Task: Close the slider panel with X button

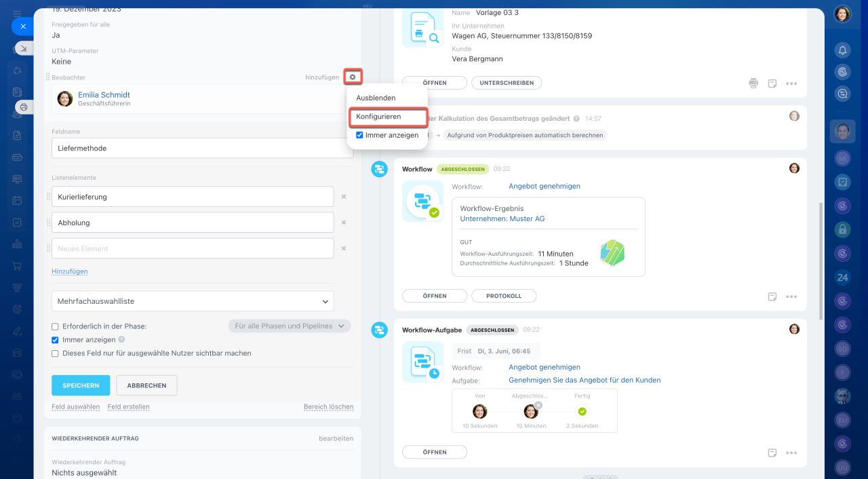Action: click(22, 26)
